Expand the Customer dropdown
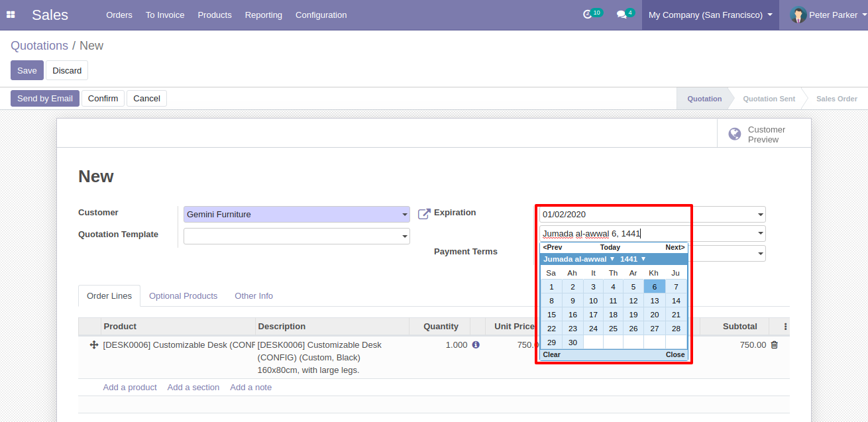Viewport: 868px width, 422px height. [x=405, y=215]
